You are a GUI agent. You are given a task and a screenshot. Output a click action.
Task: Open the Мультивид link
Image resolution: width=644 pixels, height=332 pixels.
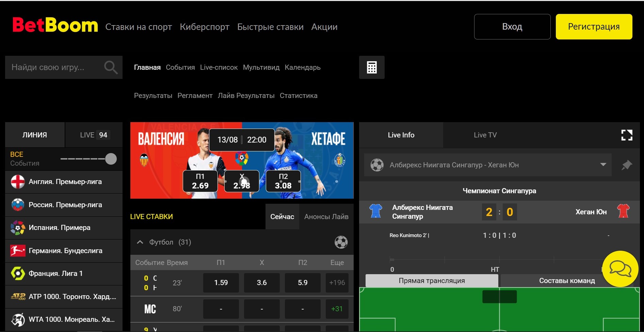pyautogui.click(x=261, y=67)
